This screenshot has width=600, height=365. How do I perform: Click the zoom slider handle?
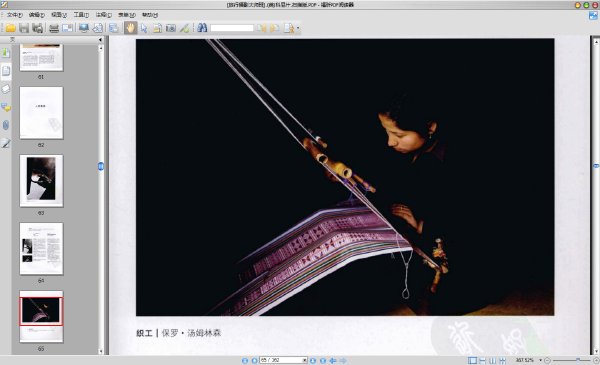(578, 360)
